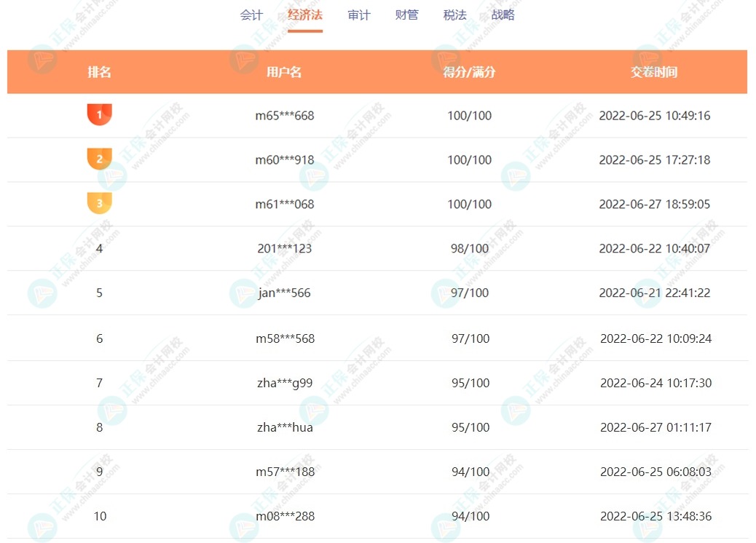Screen dimensions: 756x543
Task: Click the rank number 5
Action: (x=99, y=293)
